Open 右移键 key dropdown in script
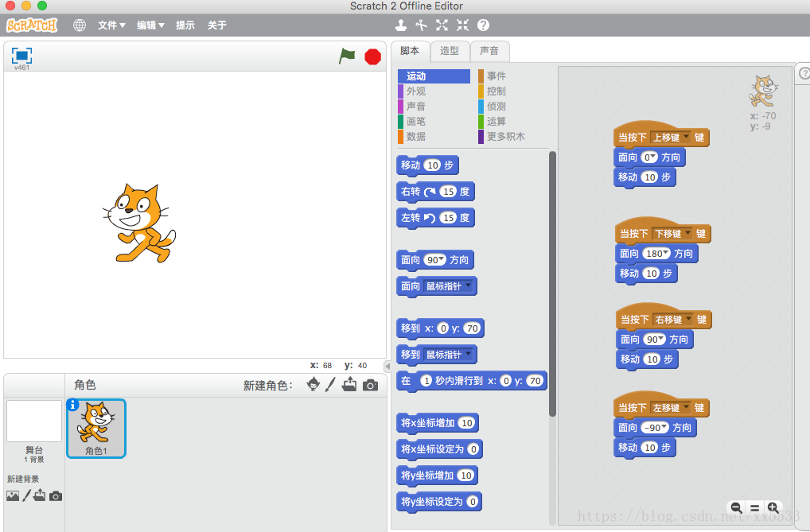810x532 pixels. pyautogui.click(x=673, y=319)
